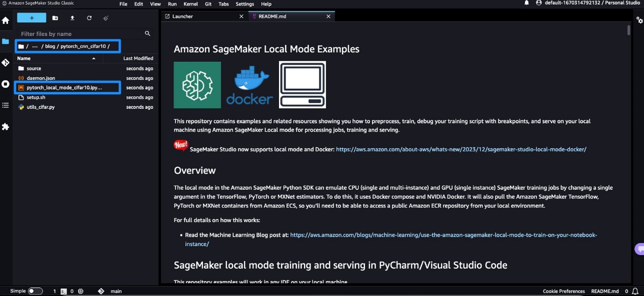The image size is (644, 296).
Task: Select the pytorch_local_mode_cifar10 notebook file
Action: pos(85,87)
